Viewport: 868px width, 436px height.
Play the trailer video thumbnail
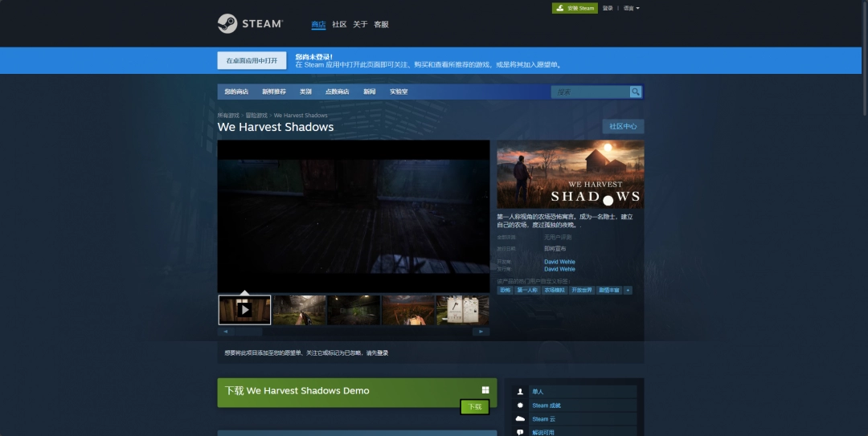(244, 309)
